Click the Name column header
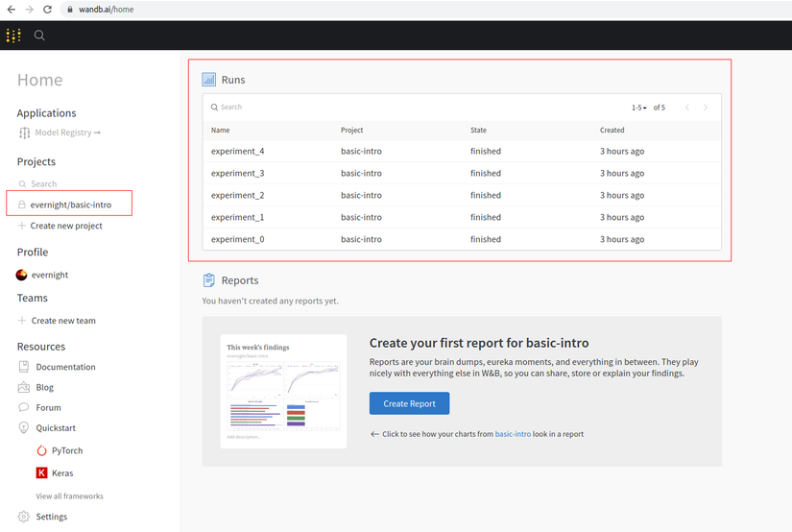 click(220, 130)
